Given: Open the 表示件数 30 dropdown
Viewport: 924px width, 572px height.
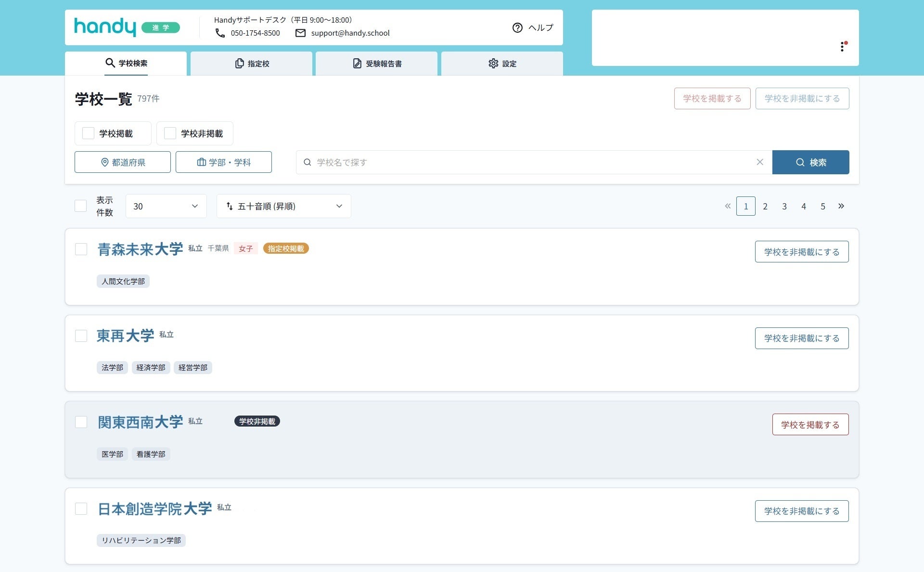Looking at the screenshot, I should tap(166, 206).
